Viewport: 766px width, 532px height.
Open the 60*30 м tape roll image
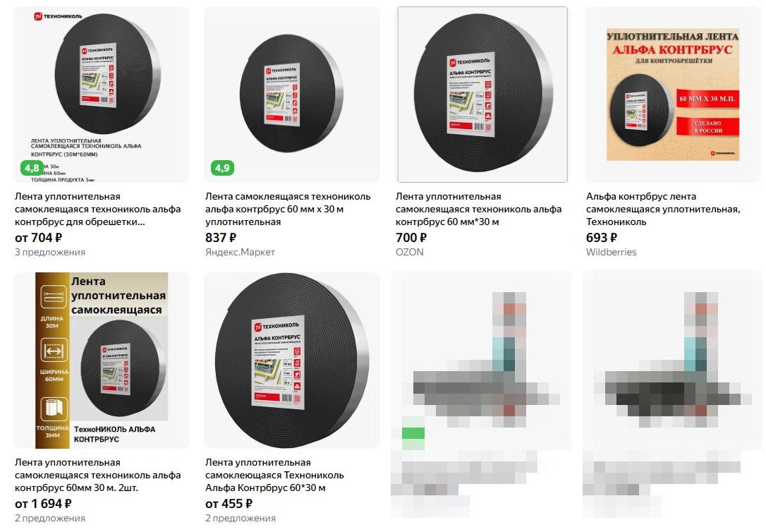pos(291,361)
